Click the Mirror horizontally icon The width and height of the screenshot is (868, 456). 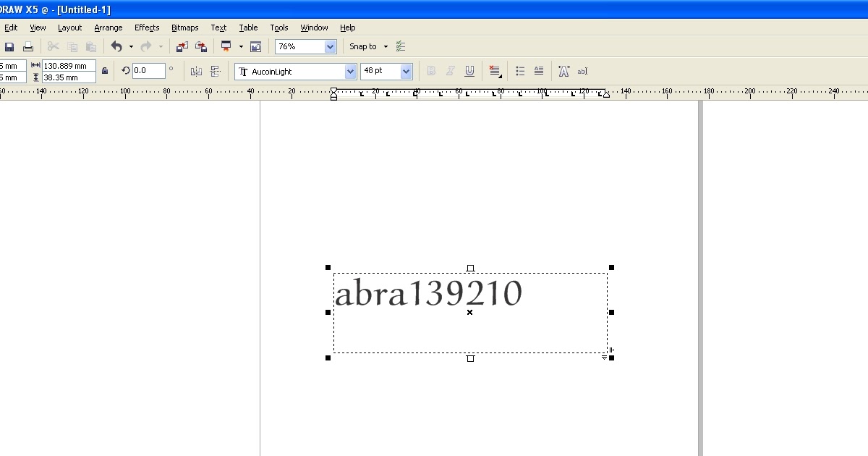(x=196, y=71)
